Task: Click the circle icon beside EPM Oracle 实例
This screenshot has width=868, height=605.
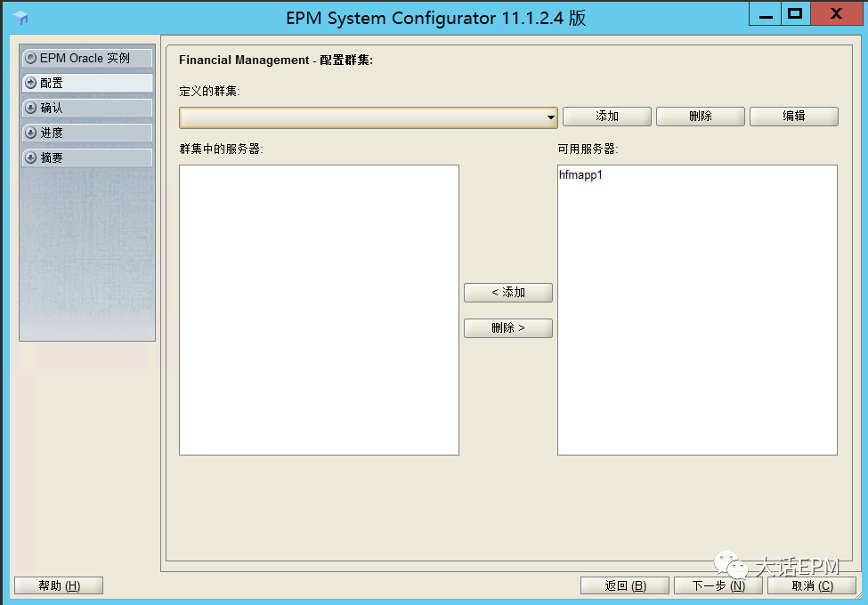Action: (31, 58)
